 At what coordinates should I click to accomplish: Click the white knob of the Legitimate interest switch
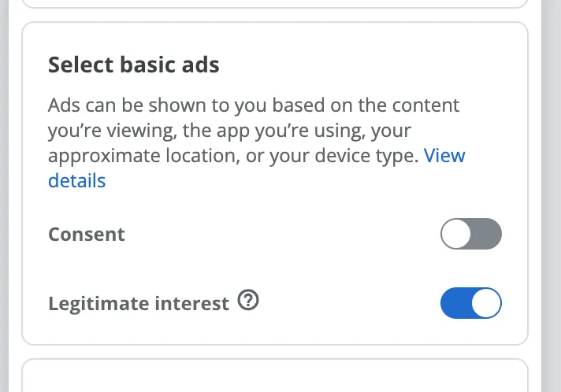[486, 303]
